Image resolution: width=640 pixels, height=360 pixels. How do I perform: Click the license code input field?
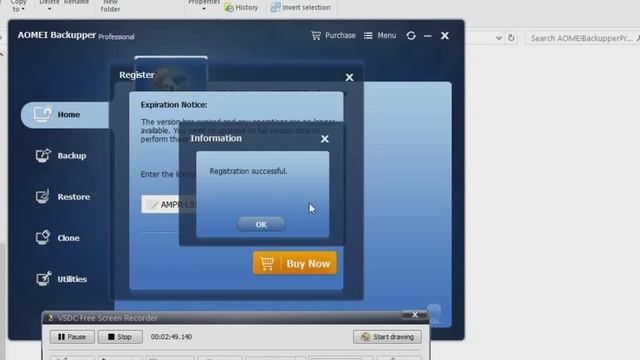[x=168, y=204]
